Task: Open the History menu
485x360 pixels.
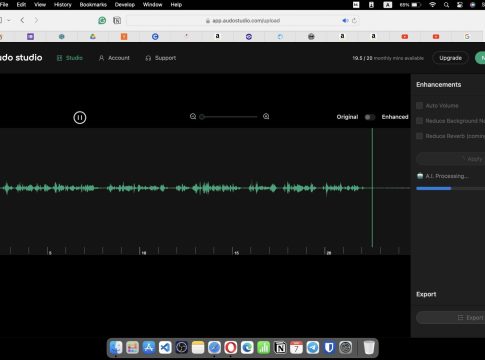Action: point(63,5)
